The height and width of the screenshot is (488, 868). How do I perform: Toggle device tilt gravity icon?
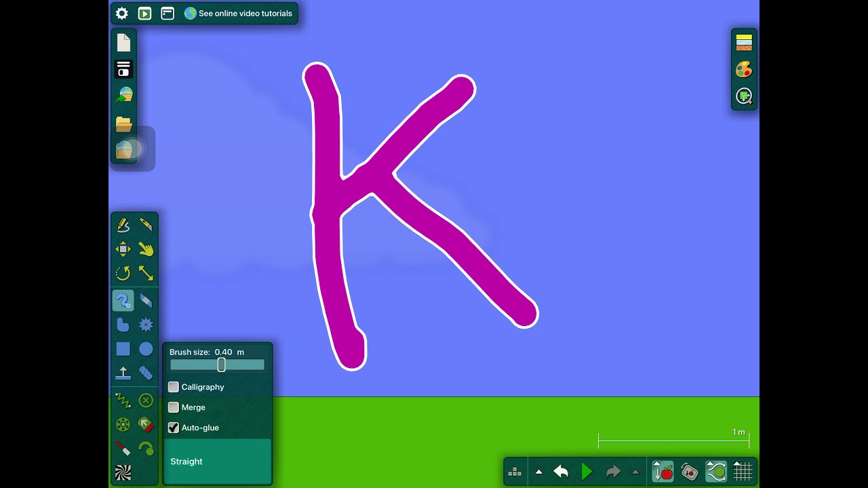point(689,472)
